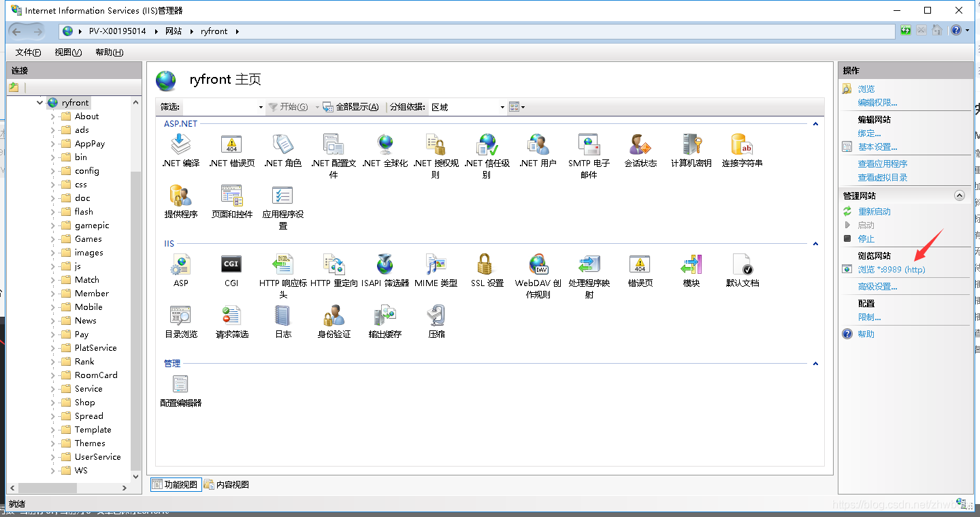980x517 pixels.
Task: Expand the About folder node
Action: point(53,116)
